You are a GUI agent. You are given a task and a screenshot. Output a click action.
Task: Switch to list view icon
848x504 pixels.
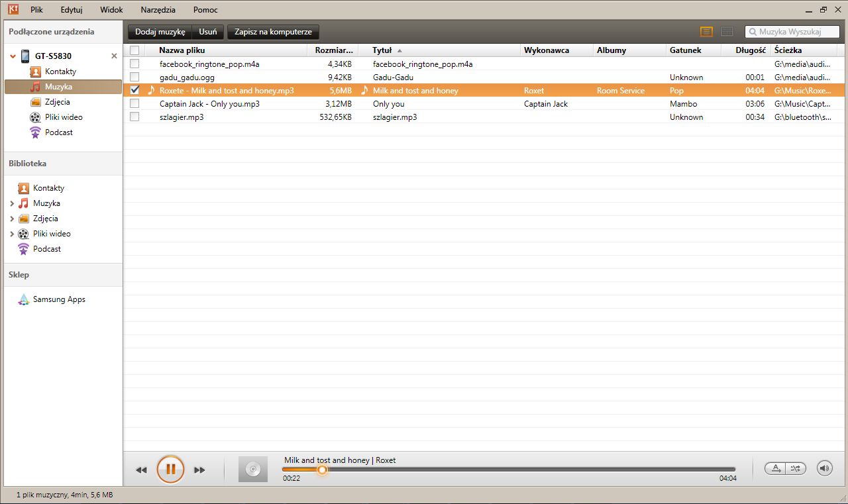click(707, 32)
